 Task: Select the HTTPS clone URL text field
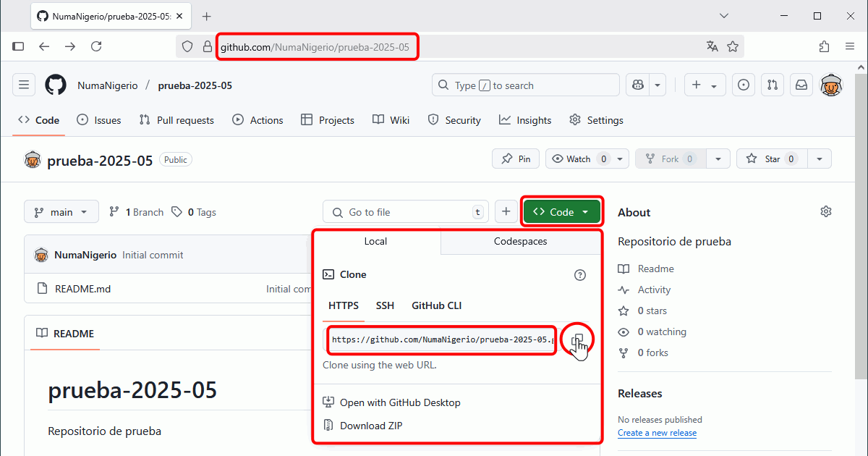tap(443, 339)
